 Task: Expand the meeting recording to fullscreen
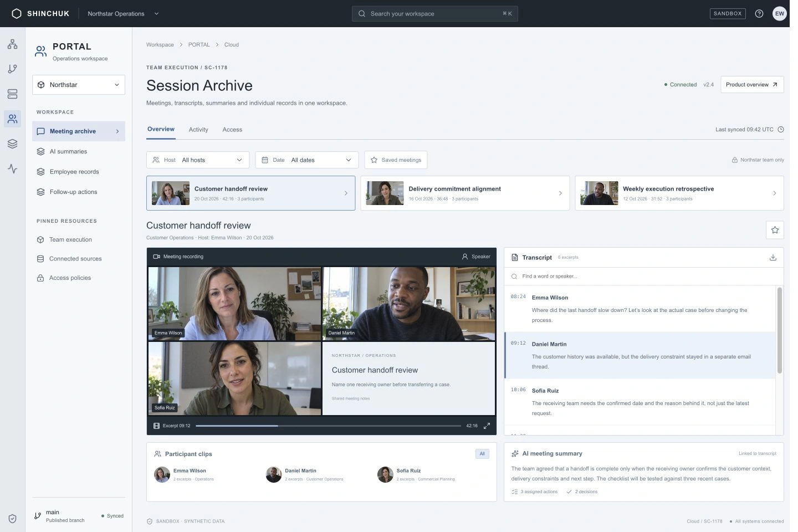[487, 426]
